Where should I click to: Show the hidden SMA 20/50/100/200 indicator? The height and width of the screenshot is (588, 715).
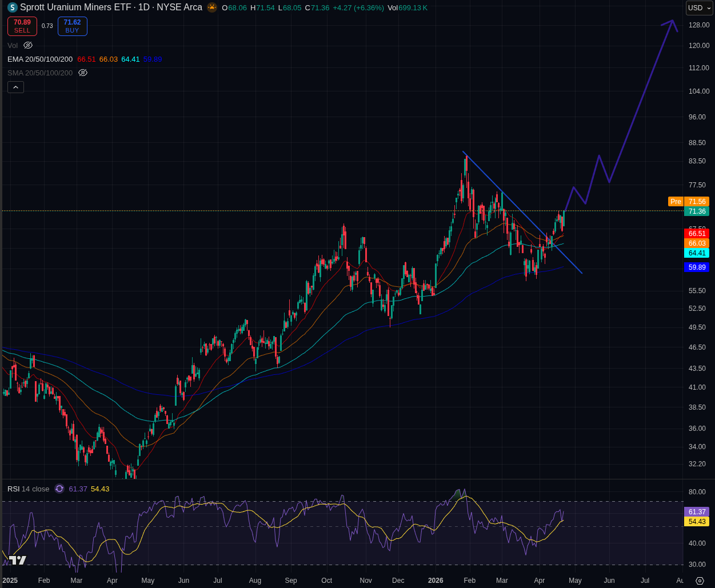pos(83,73)
